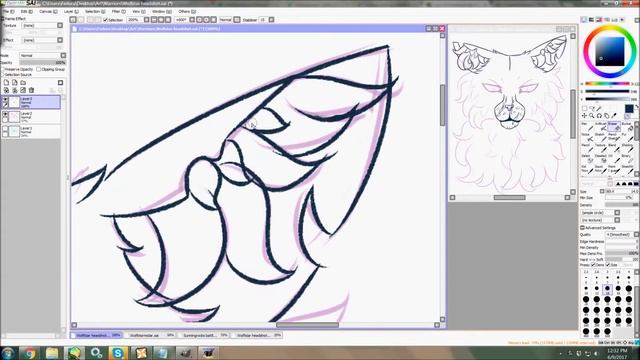Screen dimensions: 640x360
Task: Select the Lasso tool
Action: click(591, 109)
